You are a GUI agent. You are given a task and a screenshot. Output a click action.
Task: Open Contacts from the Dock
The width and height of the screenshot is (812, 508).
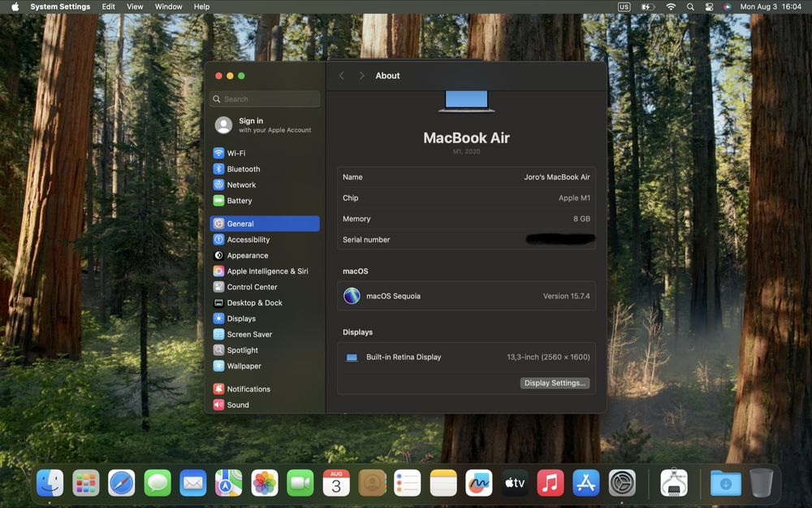tap(372, 483)
